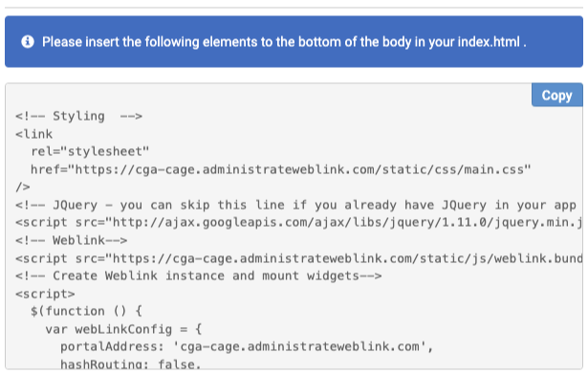Click the rel="stylesheet" attribute line

(90, 151)
